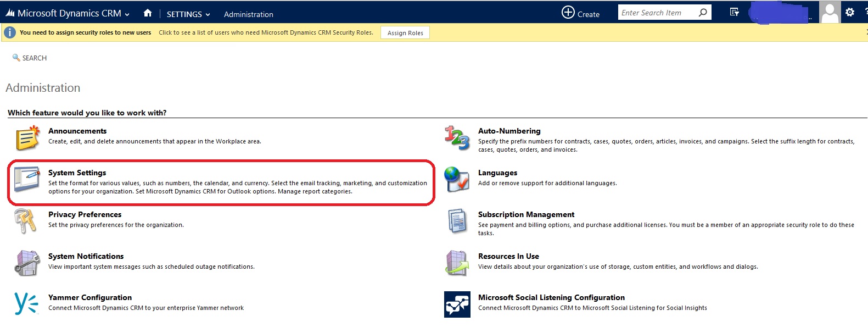Open the System Settings icon
This screenshot has height=327, width=868.
click(x=27, y=180)
